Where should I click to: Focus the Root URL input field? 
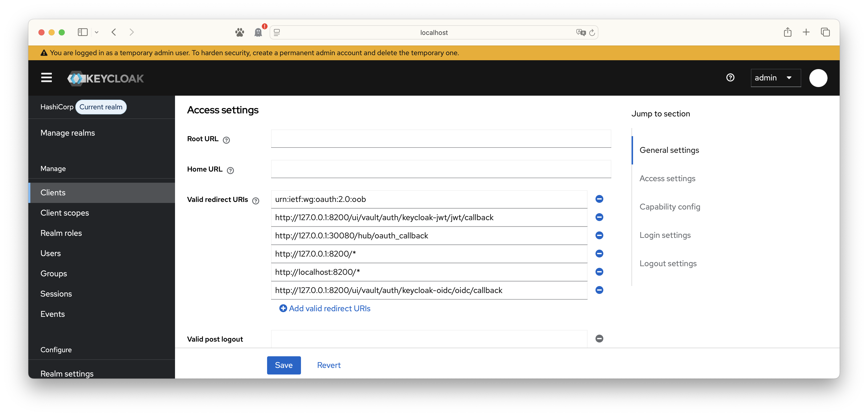pos(441,139)
